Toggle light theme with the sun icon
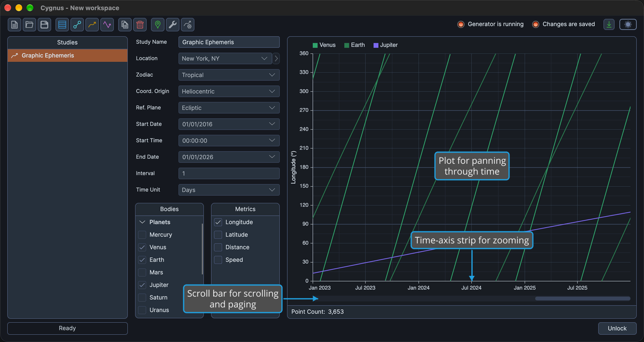The width and height of the screenshot is (644, 342). pyautogui.click(x=628, y=25)
